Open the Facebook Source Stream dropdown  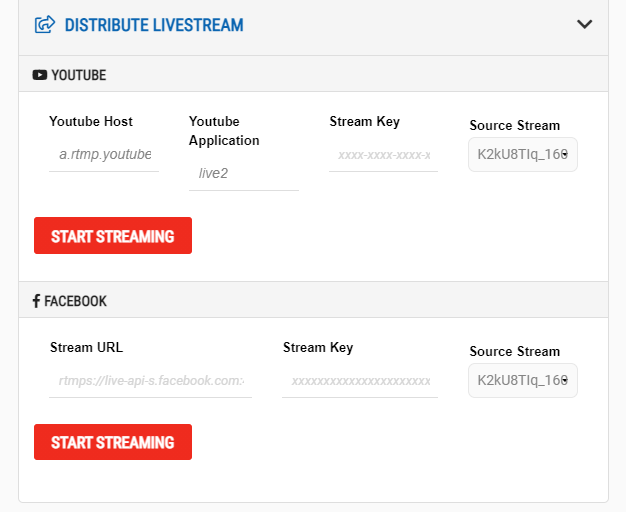point(523,381)
